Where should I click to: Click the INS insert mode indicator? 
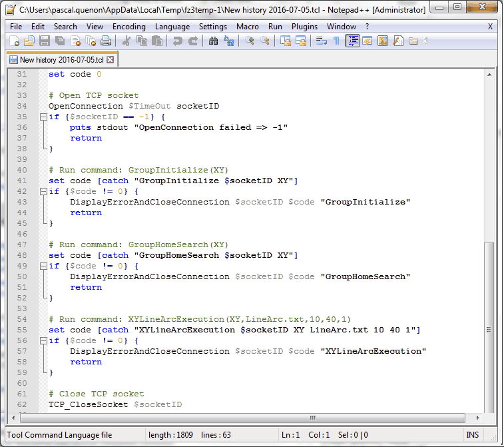[473, 435]
